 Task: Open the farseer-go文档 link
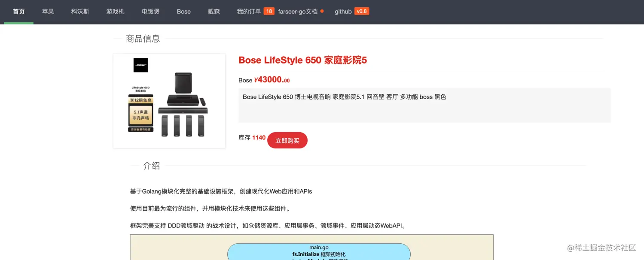(298, 12)
